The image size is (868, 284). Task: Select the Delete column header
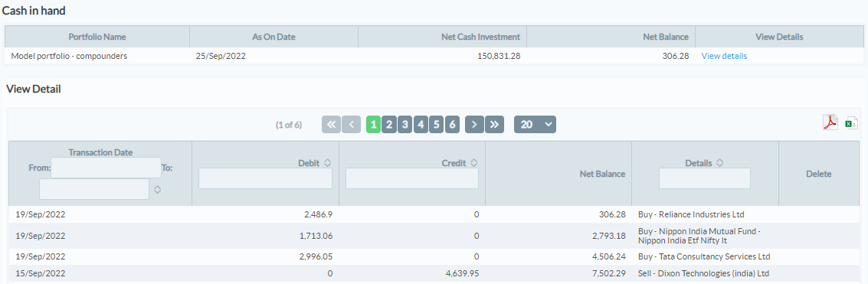[x=819, y=174]
